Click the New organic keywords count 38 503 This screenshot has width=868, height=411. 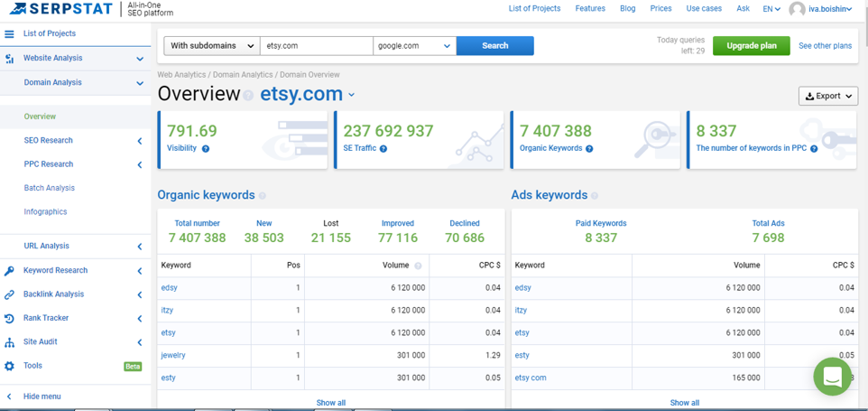264,238
